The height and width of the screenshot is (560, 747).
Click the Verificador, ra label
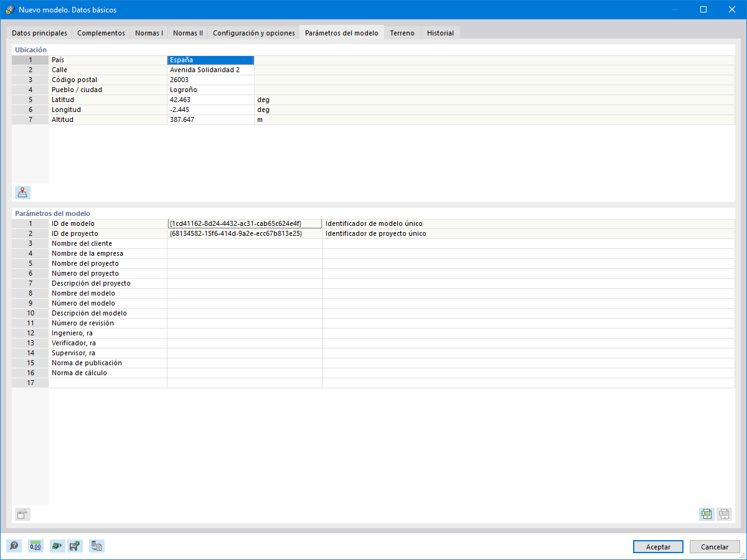[73, 343]
